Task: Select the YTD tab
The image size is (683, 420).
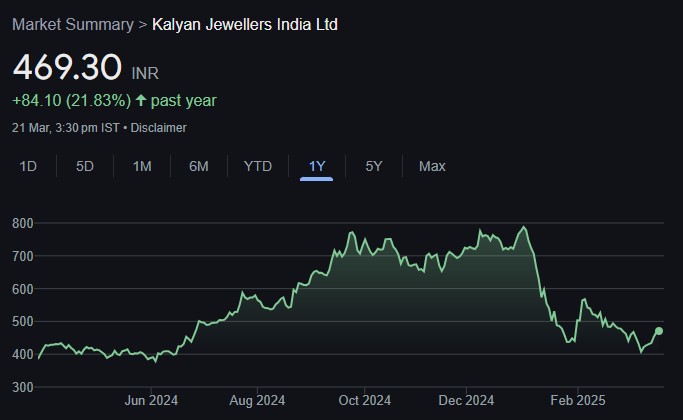Action: (258, 166)
